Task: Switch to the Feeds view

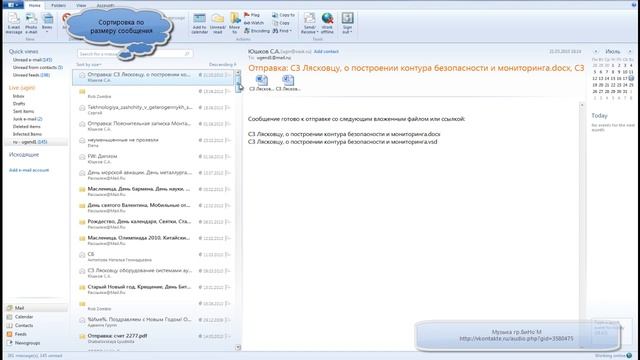Action: tap(36, 334)
